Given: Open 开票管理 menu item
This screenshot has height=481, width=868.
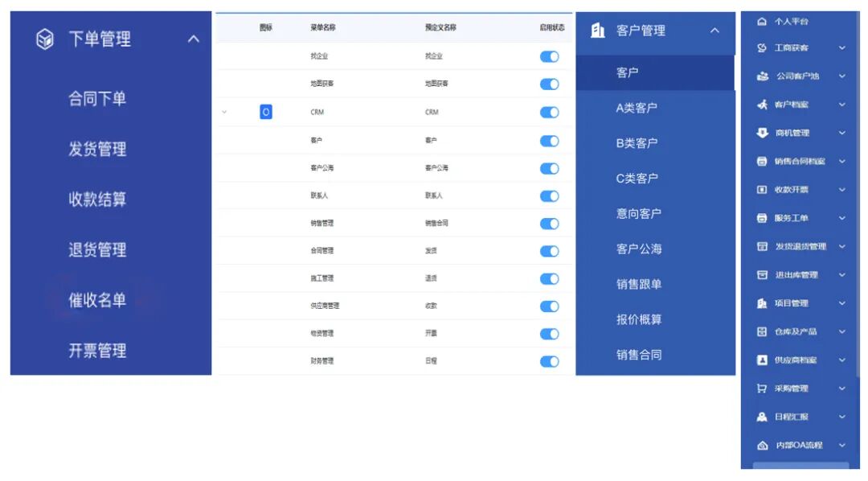Looking at the screenshot, I should (97, 350).
